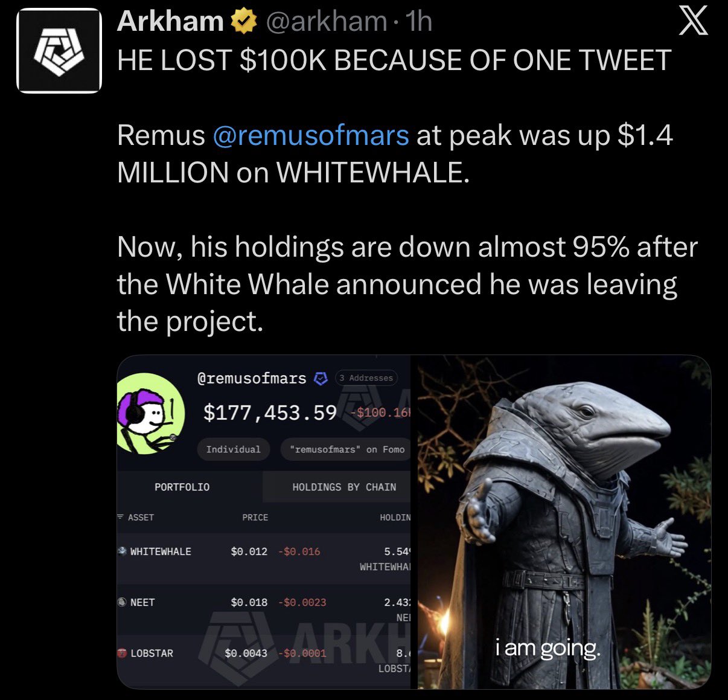Screen dimensions: 728x700
Task: Click the 1h tweet timestamp
Action: 419,22
